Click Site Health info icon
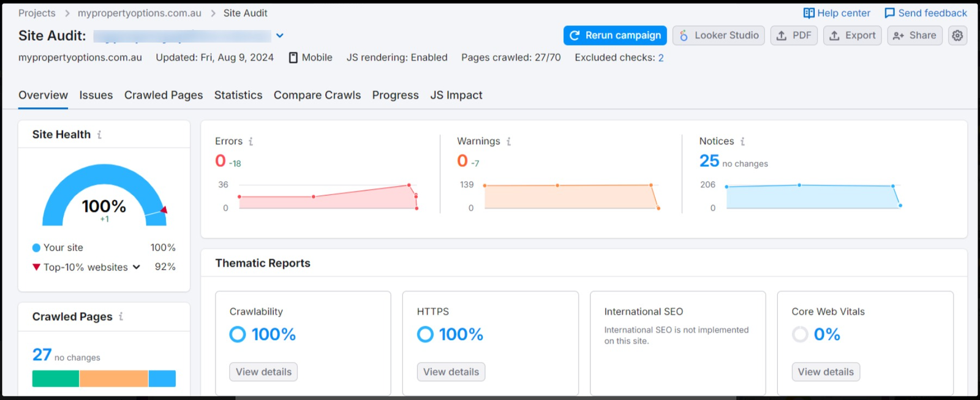This screenshot has width=980, height=400. (x=99, y=135)
